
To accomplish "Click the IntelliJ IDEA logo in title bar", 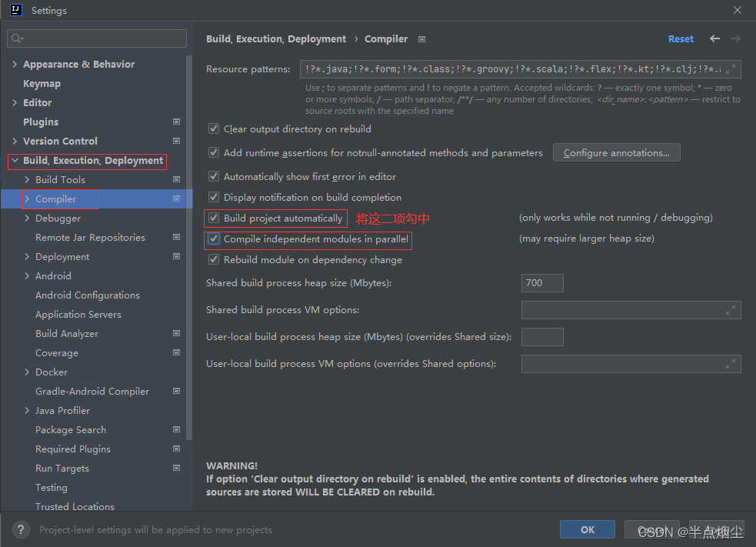I will (x=16, y=10).
